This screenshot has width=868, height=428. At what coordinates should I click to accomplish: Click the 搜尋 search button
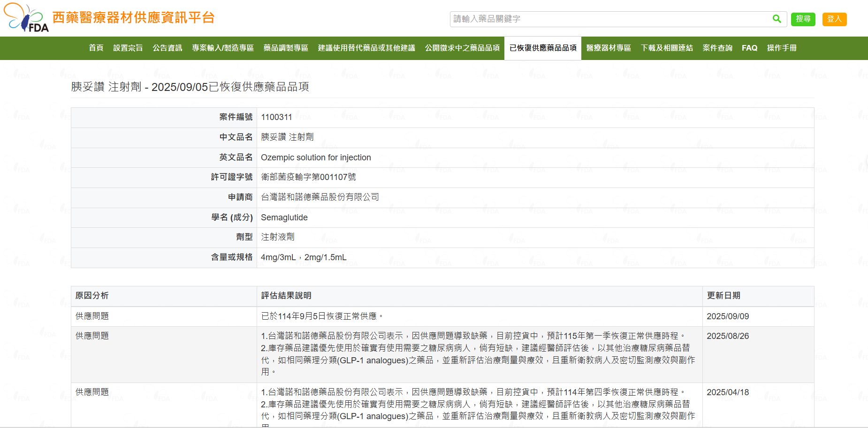click(803, 19)
